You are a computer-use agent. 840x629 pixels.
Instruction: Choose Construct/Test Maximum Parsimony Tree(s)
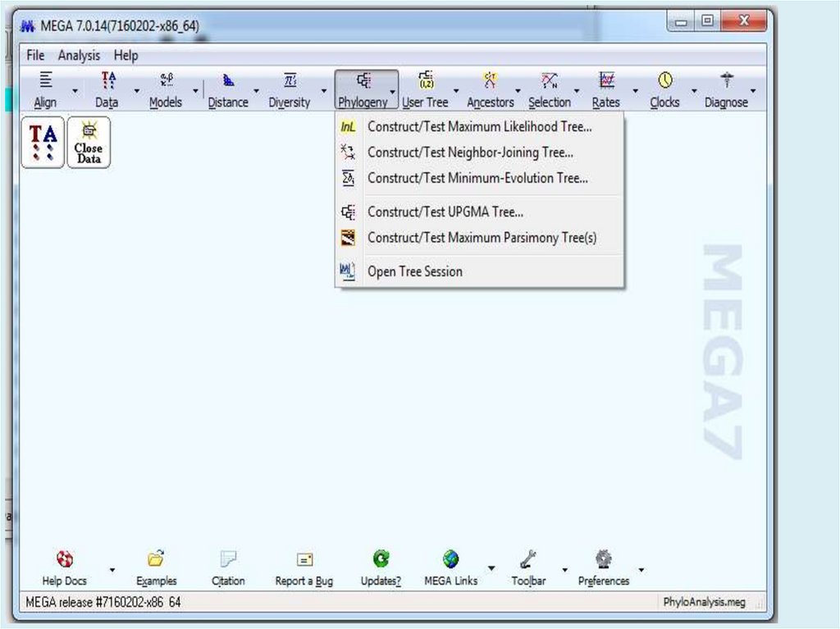[479, 238]
